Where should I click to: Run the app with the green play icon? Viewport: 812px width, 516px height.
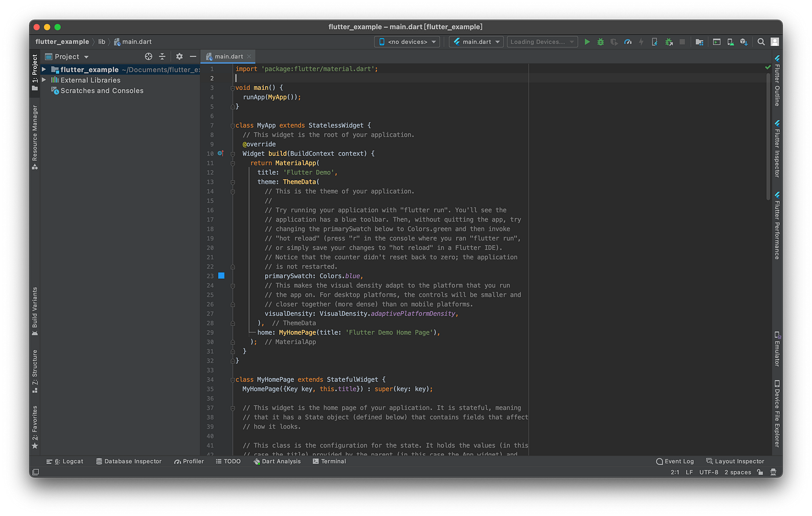click(587, 42)
